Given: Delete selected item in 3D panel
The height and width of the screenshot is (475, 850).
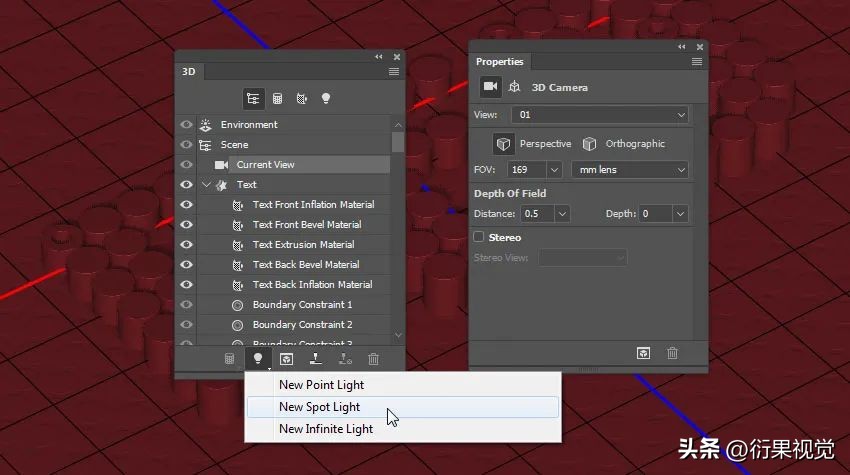Looking at the screenshot, I should coord(374,359).
